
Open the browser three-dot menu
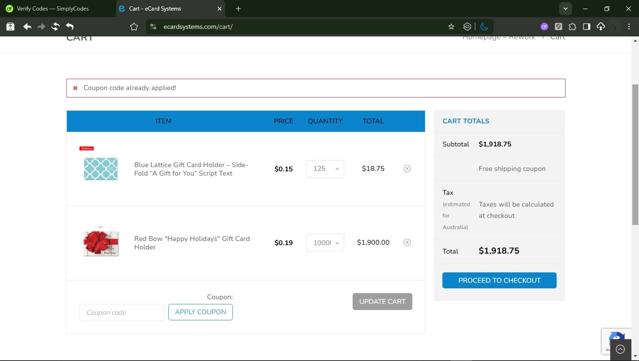pyautogui.click(x=629, y=26)
